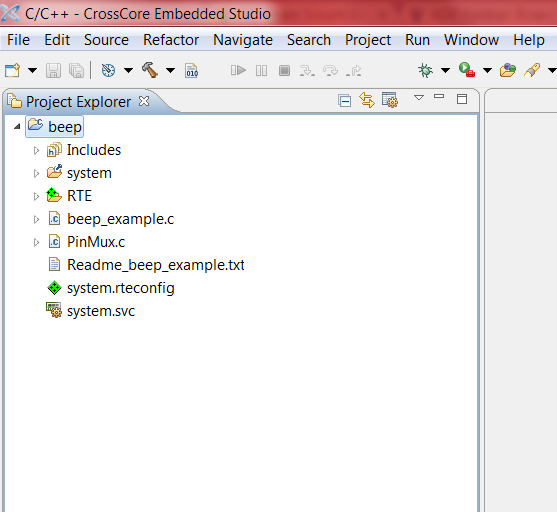This screenshot has height=512, width=557.
Task: Click the Resume playback icon
Action: [x=238, y=70]
